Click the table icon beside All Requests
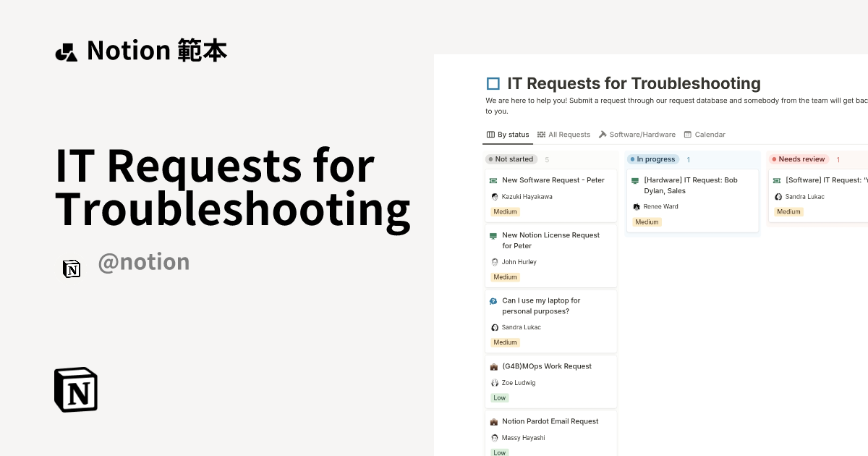This screenshot has height=456, width=868. 541,134
